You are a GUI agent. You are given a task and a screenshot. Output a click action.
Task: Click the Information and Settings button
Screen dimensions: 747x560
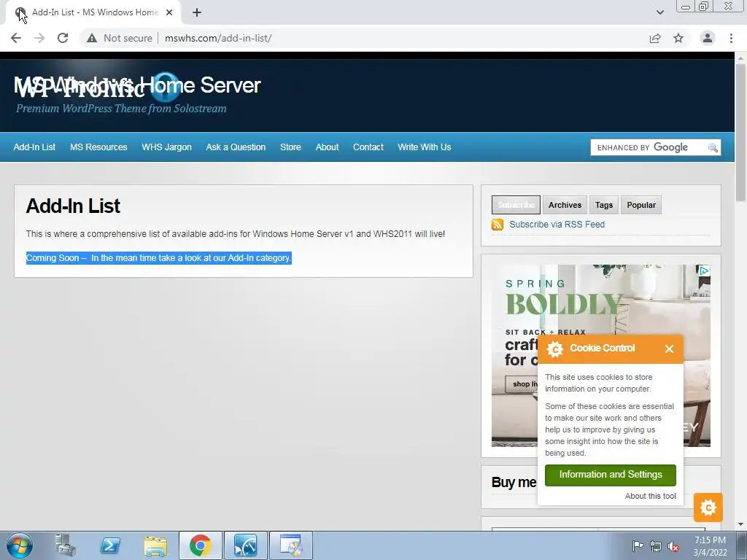pyautogui.click(x=611, y=475)
